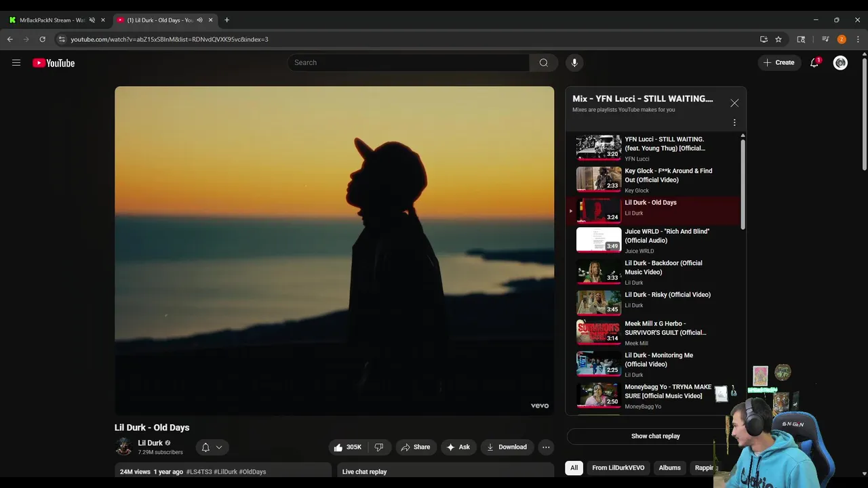
Task: Go to the YouTube home logo
Action: pos(54,63)
